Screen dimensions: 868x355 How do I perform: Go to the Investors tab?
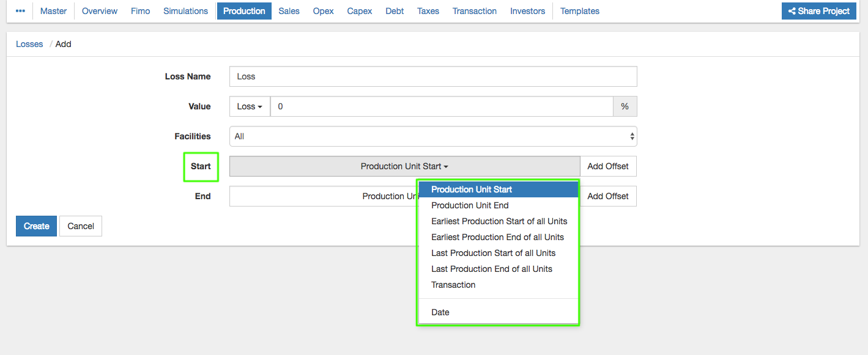click(527, 11)
